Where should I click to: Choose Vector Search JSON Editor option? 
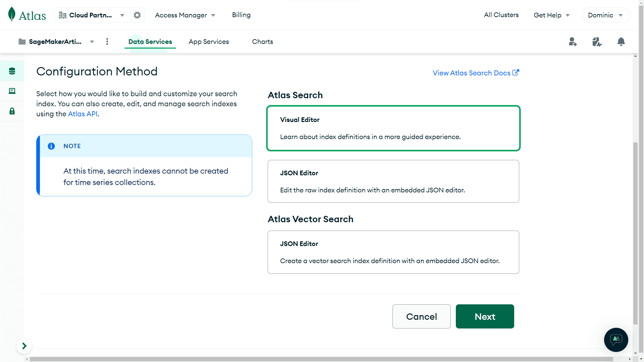click(x=393, y=252)
